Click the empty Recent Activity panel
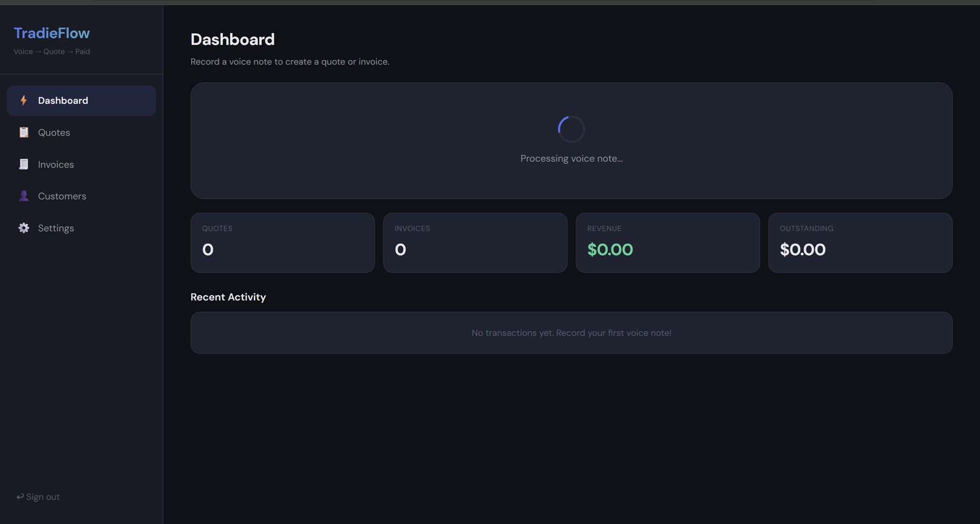 (x=571, y=333)
